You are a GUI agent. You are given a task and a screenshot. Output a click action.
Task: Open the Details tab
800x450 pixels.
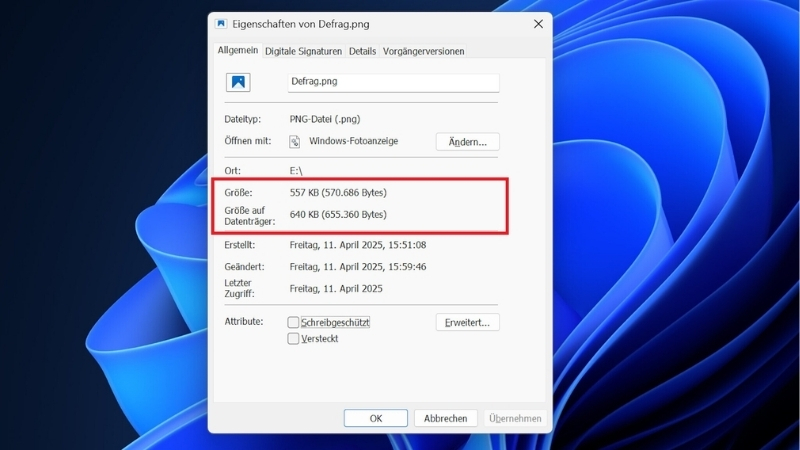click(x=362, y=51)
